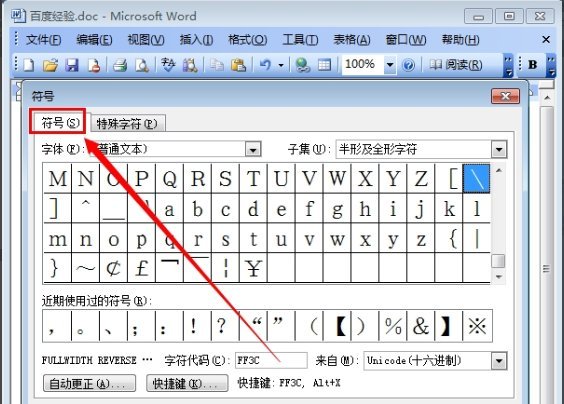Click the Print toolbar icon
Viewport: 564px width, 404px height.
pos(120,65)
